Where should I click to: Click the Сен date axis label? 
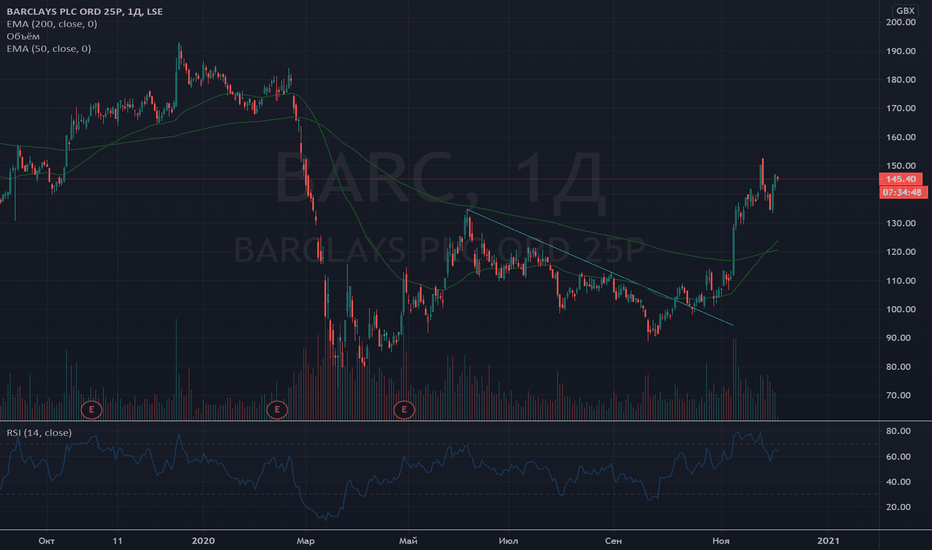pyautogui.click(x=613, y=540)
